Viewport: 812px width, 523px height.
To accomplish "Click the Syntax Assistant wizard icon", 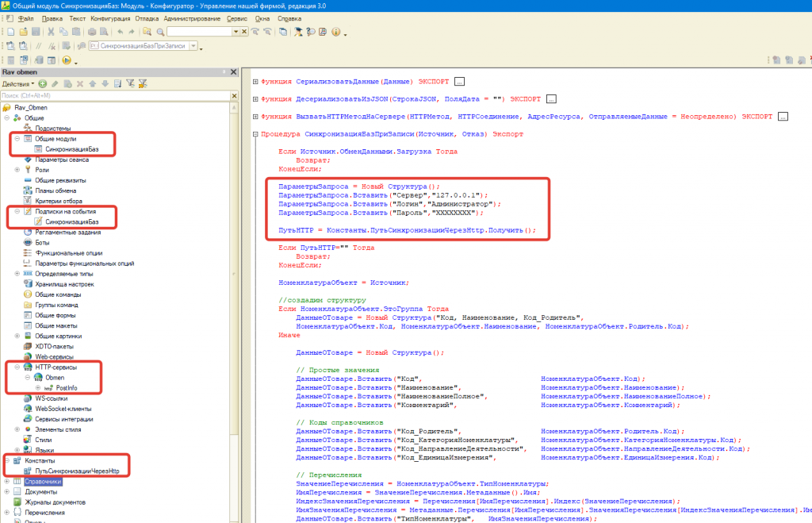I will tap(298, 32).
